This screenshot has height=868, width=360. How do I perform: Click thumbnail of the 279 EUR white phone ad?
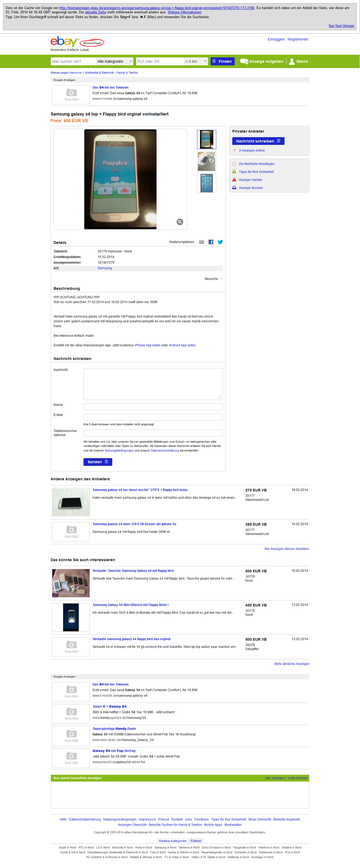pos(71,502)
